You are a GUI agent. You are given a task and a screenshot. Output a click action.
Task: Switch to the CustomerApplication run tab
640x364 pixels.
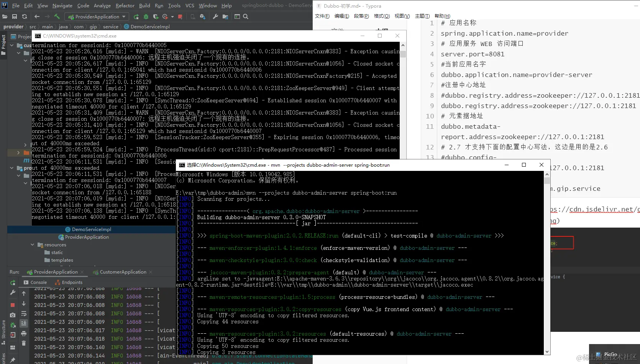coord(123,272)
